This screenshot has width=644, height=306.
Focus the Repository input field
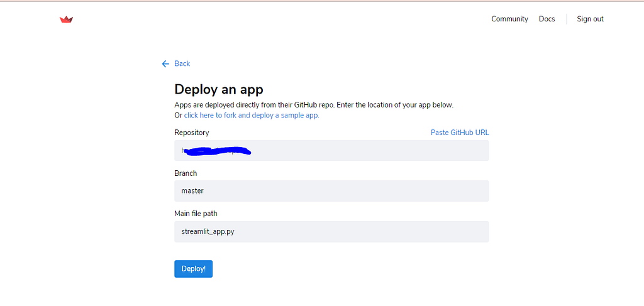331,151
